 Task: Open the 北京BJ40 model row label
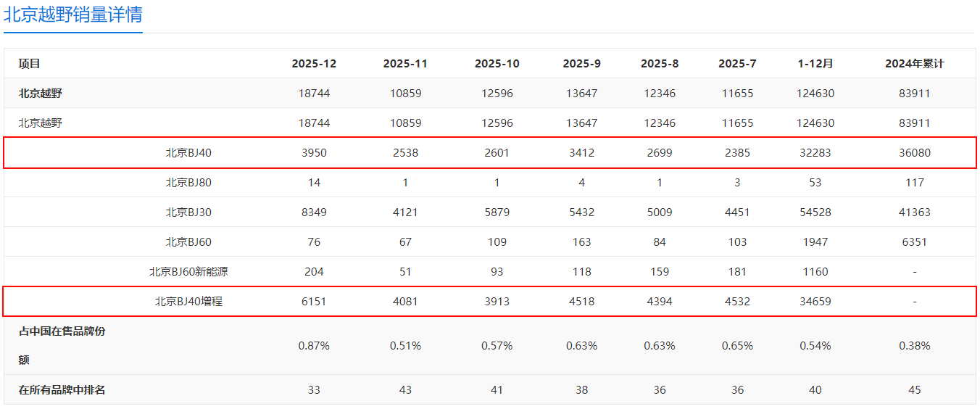(x=188, y=153)
